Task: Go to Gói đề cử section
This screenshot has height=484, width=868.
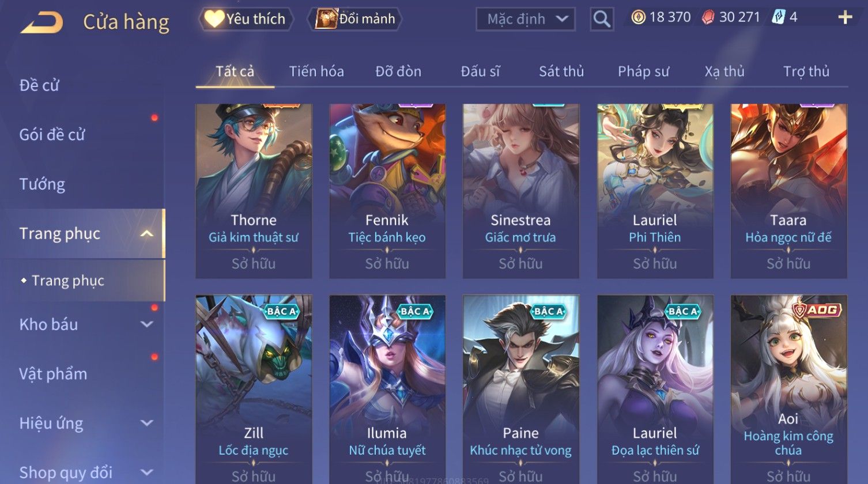Action: coord(52,135)
